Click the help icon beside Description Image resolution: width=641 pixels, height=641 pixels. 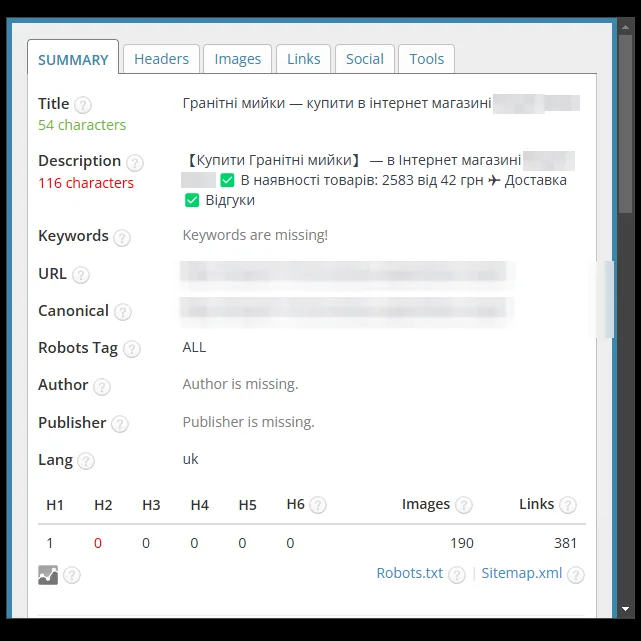pos(134,163)
